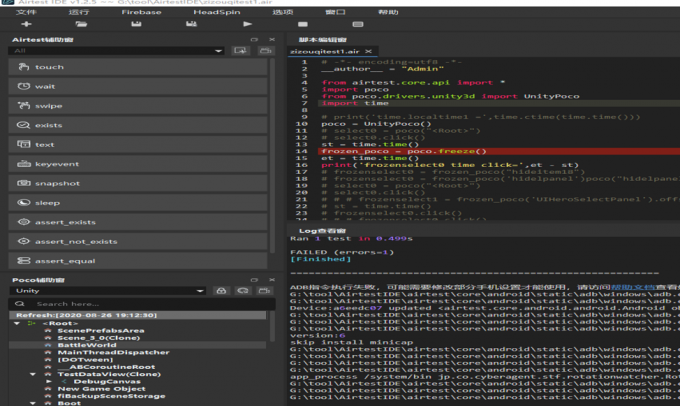Screen dimensions: 680x406
Task: Select the exists command
Action: pyautogui.click(x=138, y=125)
